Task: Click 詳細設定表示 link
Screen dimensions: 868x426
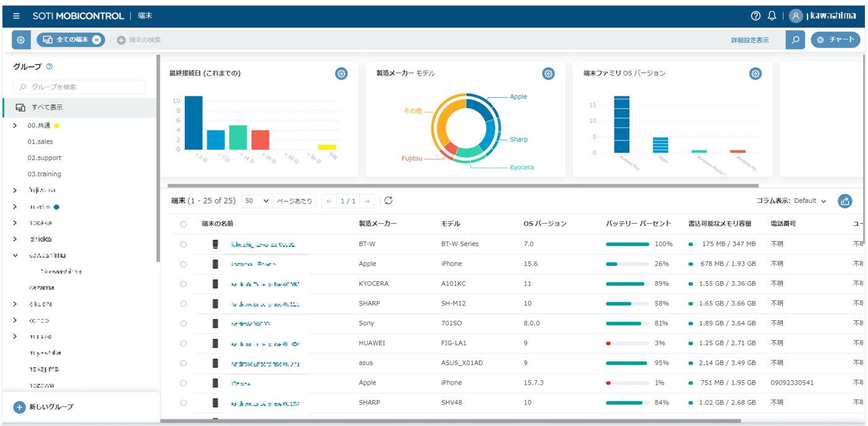Action: 750,40
